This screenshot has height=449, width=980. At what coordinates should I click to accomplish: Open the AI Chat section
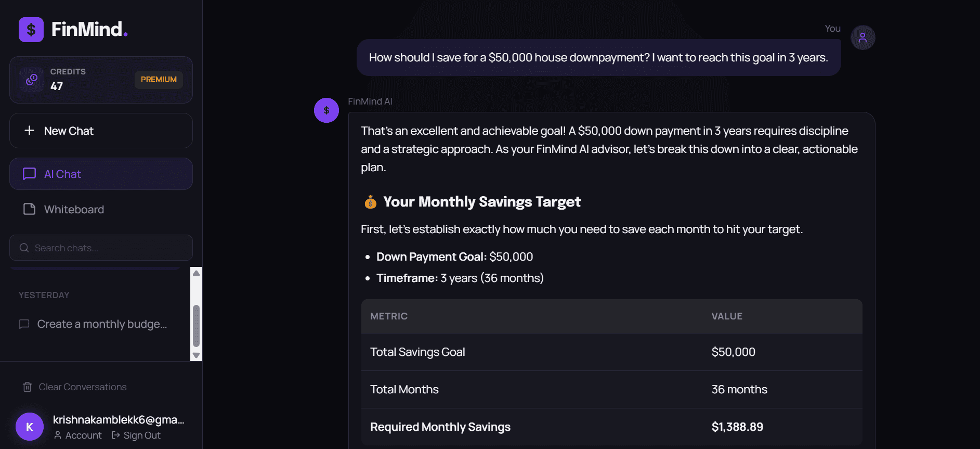coord(101,174)
